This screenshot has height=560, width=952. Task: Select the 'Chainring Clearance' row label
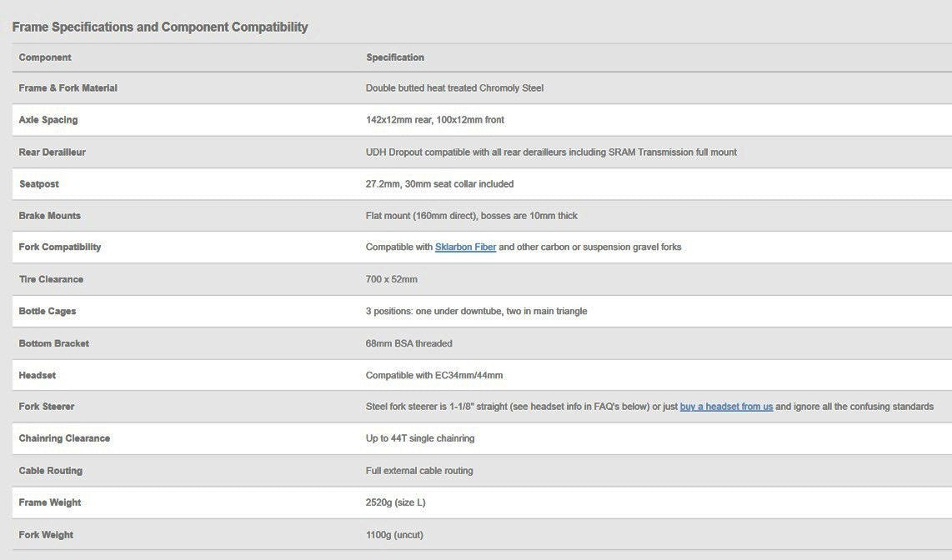click(64, 438)
